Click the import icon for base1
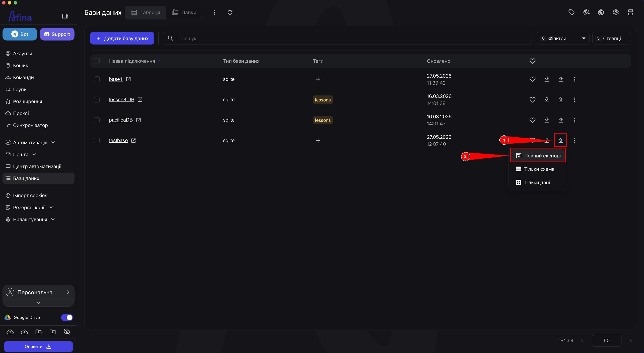The width and height of the screenshot is (644, 353). [x=547, y=79]
